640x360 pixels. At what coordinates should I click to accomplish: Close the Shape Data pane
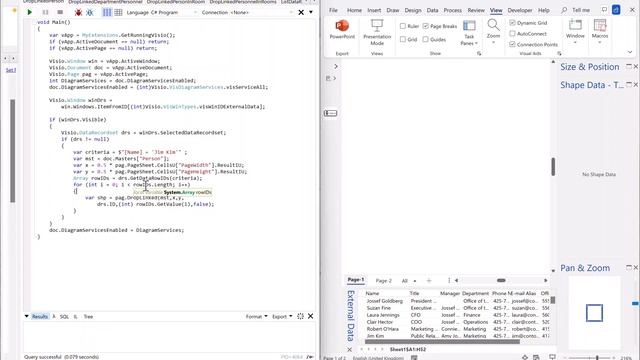tap(636, 84)
